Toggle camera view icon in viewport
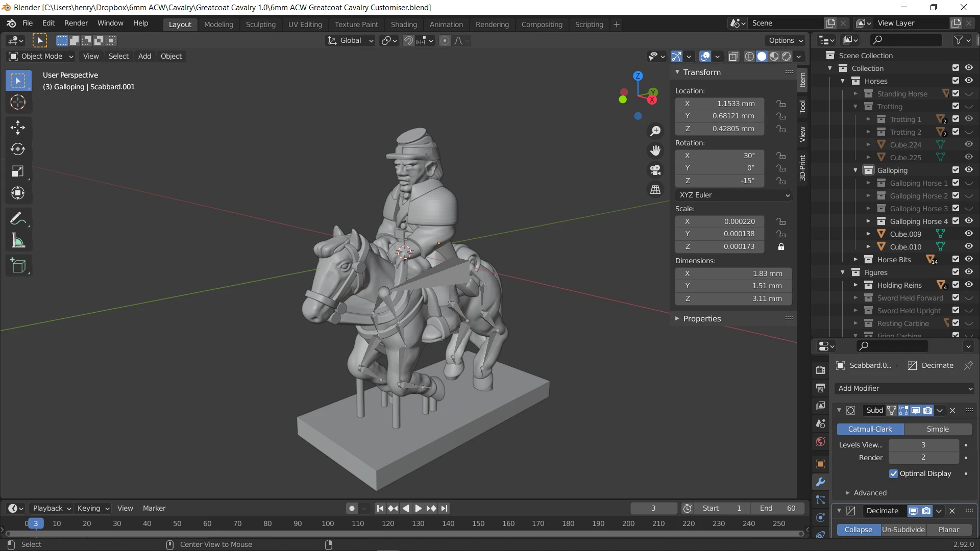The image size is (980, 551). coord(655,170)
